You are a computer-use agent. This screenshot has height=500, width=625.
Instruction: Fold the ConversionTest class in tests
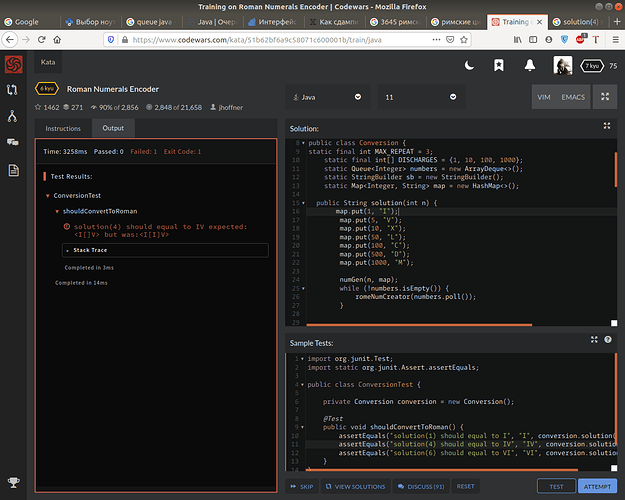[302, 385]
